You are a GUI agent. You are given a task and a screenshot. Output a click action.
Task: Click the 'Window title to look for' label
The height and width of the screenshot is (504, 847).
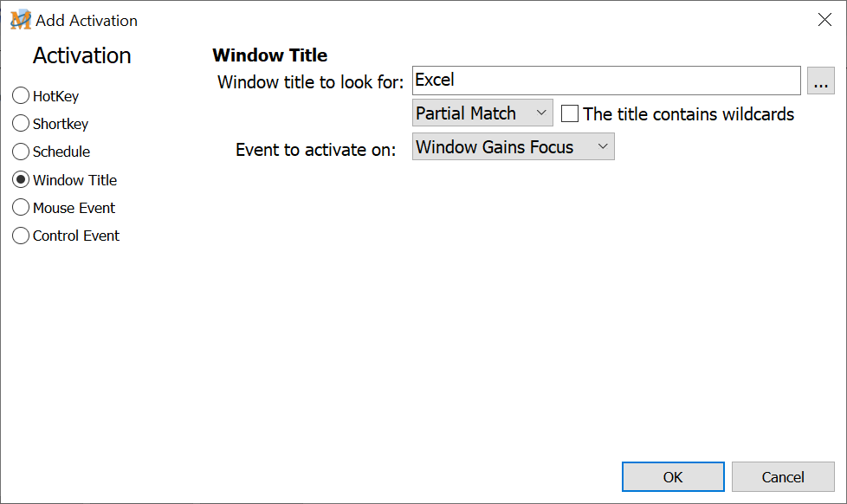[311, 82]
